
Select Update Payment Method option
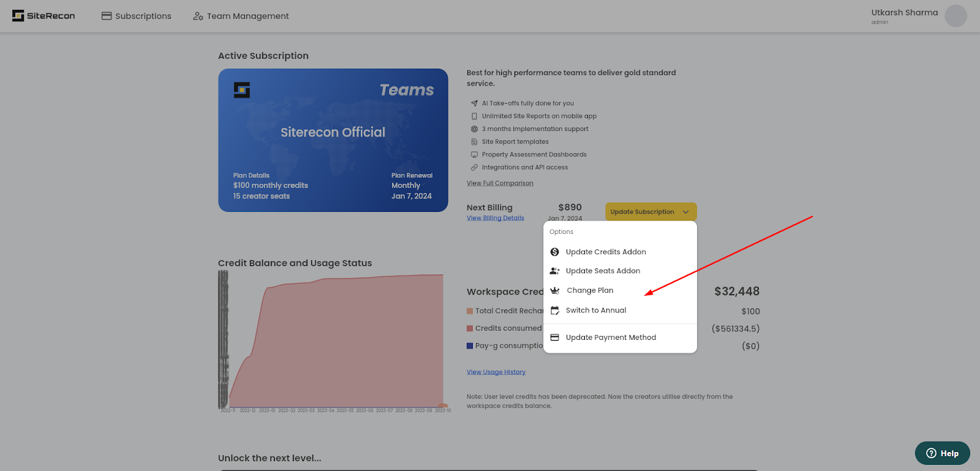[620, 337]
